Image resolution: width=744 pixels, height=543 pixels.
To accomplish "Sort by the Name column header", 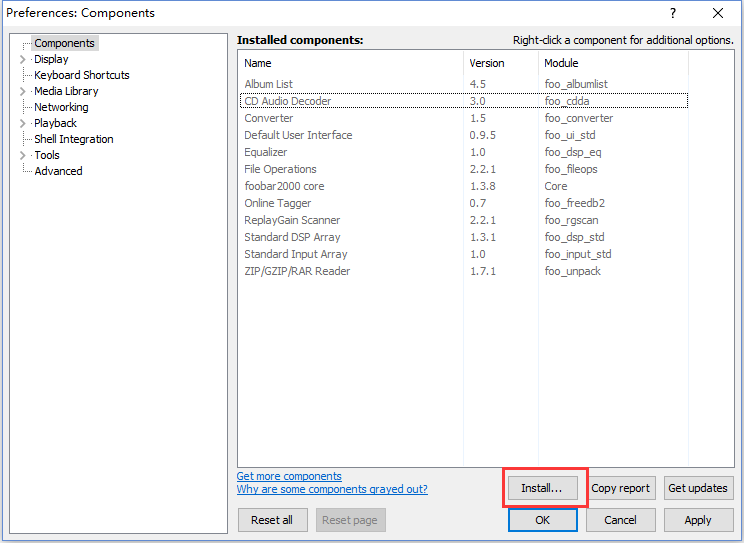I will 350,63.
